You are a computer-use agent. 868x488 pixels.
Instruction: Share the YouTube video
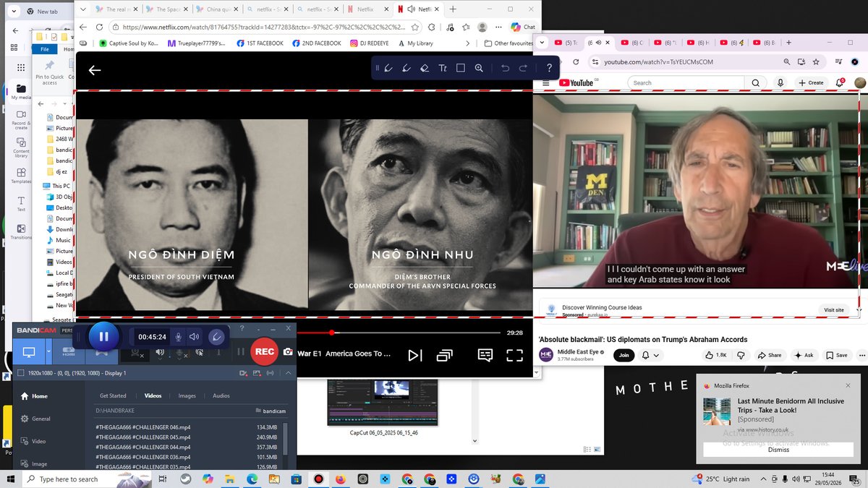tap(770, 355)
